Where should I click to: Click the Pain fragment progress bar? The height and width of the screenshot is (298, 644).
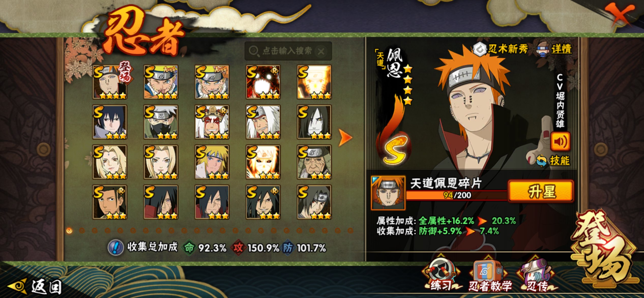point(457,195)
